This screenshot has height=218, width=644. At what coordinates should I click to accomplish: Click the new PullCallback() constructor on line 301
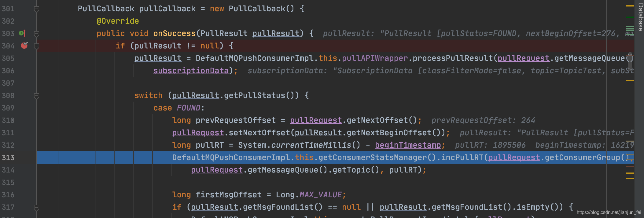(252, 9)
